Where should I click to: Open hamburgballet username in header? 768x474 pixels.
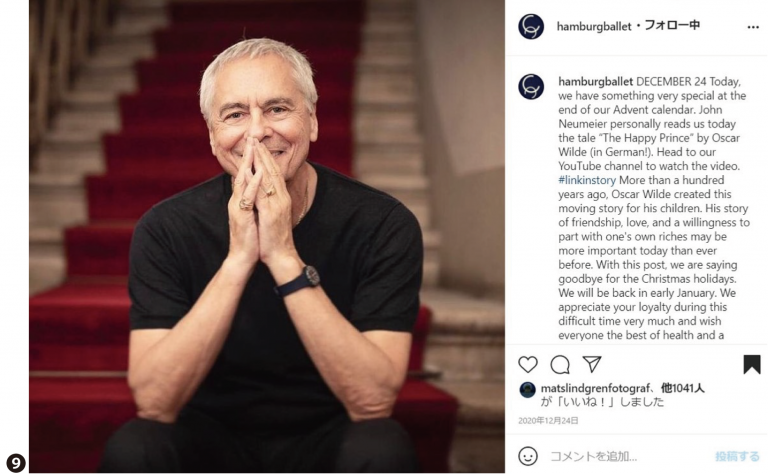(594, 26)
